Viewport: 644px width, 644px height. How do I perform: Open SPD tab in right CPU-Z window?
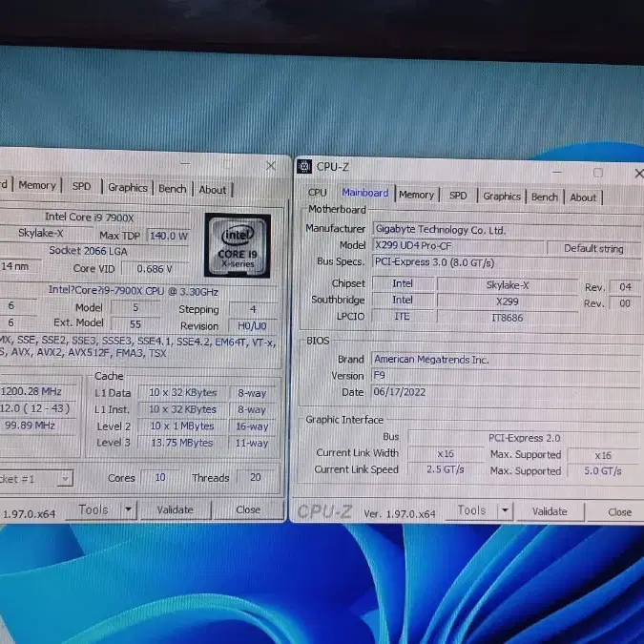click(x=458, y=196)
